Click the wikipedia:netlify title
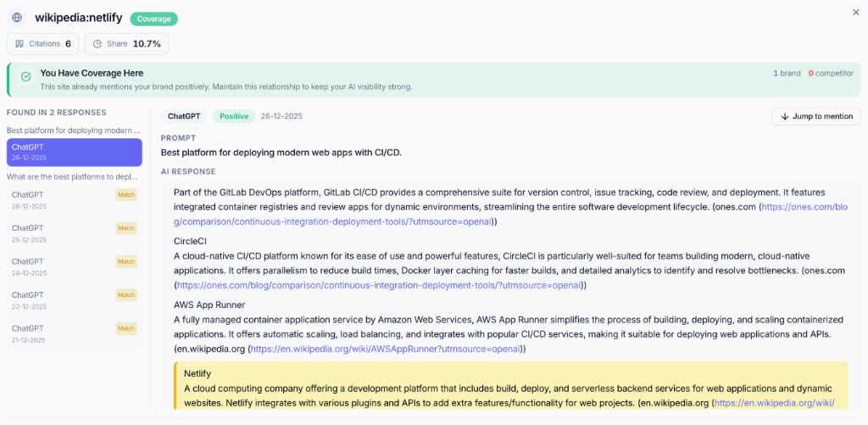Screen dimensions: 868x425 point(79,18)
